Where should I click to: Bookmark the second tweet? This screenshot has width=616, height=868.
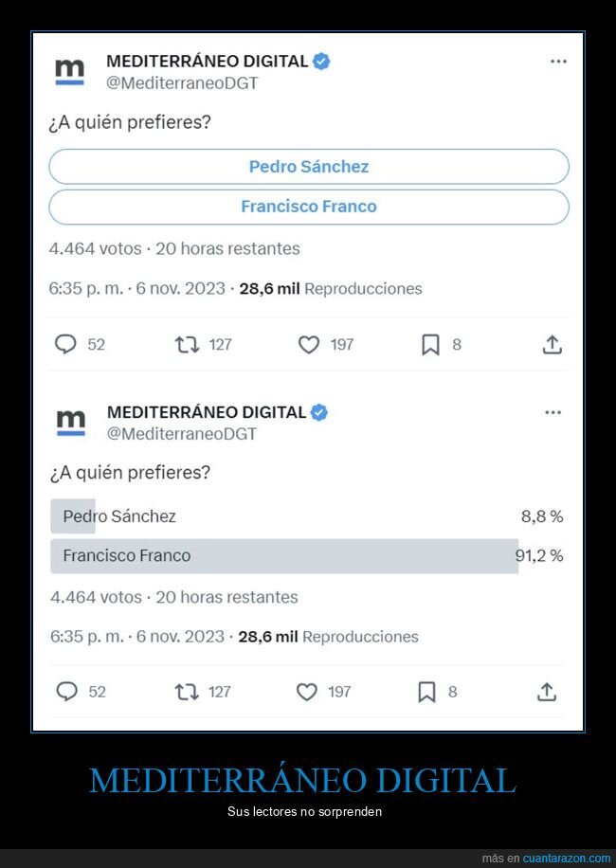pyautogui.click(x=426, y=692)
